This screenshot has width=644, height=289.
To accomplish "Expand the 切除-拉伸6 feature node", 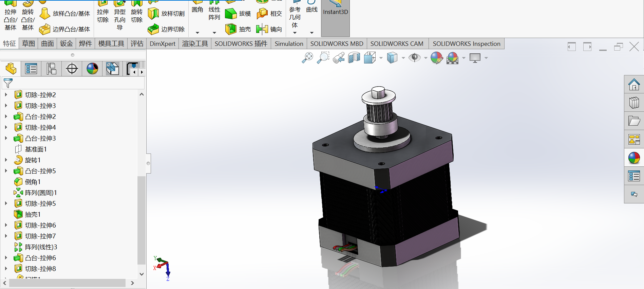I will coord(6,225).
